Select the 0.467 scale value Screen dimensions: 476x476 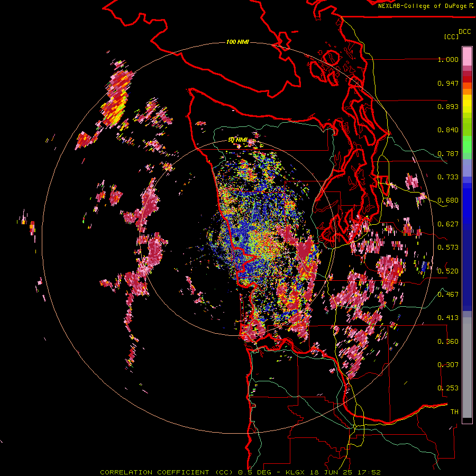[x=448, y=295]
